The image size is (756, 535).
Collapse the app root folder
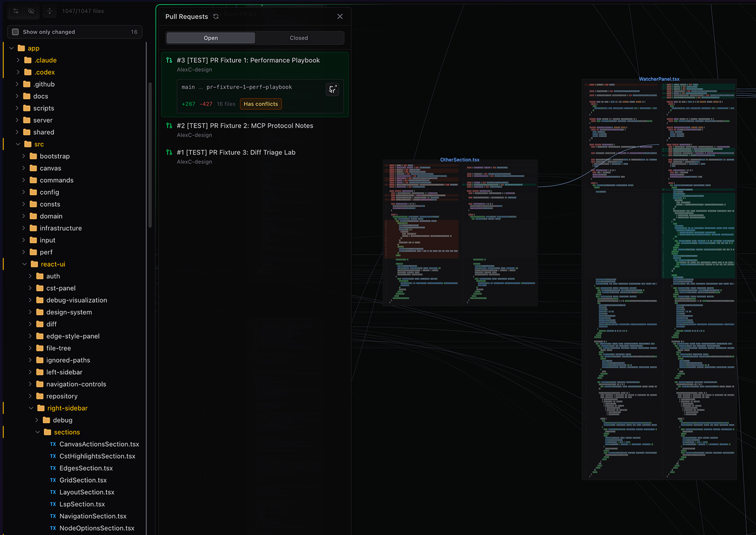point(11,48)
